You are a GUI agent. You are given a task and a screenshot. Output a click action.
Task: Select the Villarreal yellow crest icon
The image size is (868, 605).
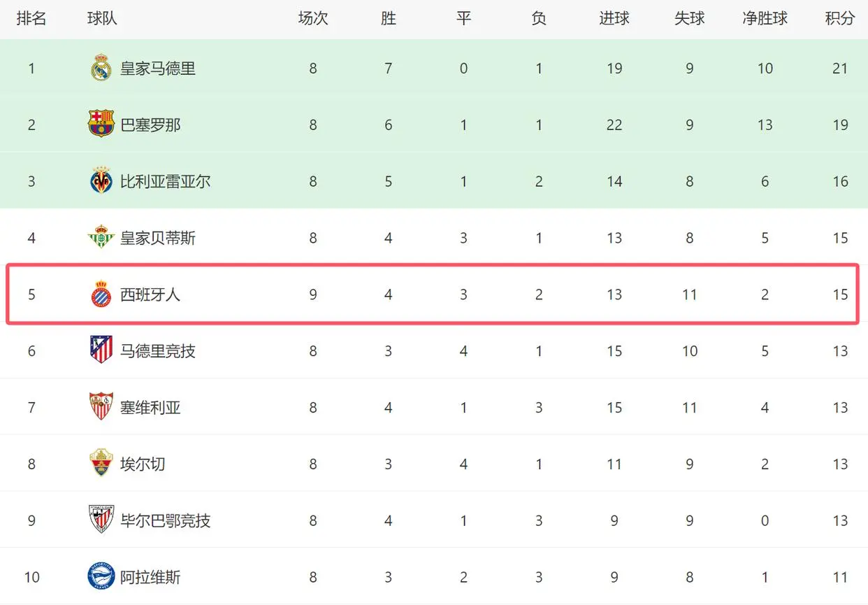coord(101,181)
